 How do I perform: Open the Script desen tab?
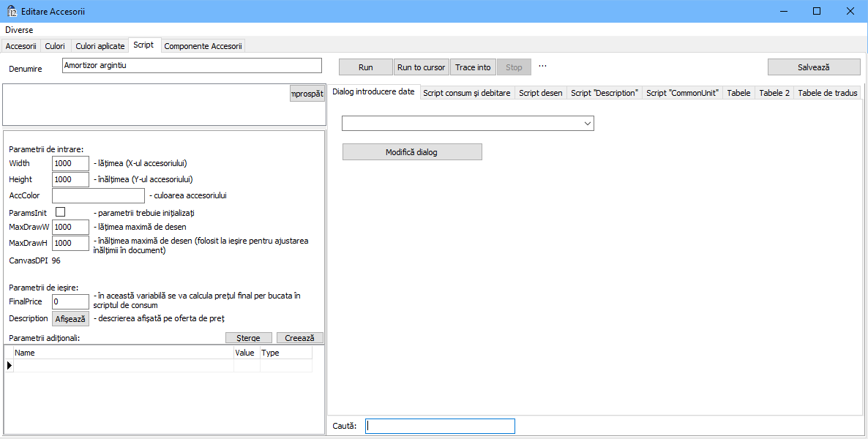540,93
